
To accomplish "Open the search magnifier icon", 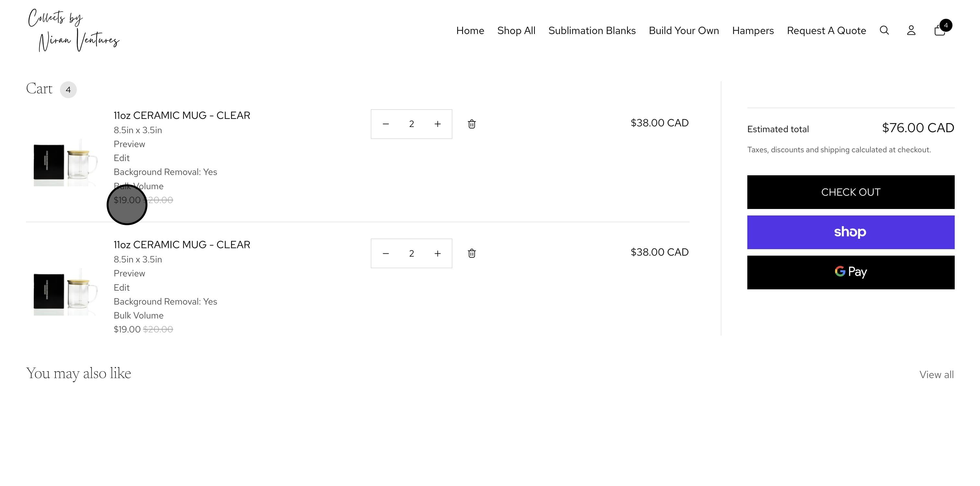I will pyautogui.click(x=884, y=30).
